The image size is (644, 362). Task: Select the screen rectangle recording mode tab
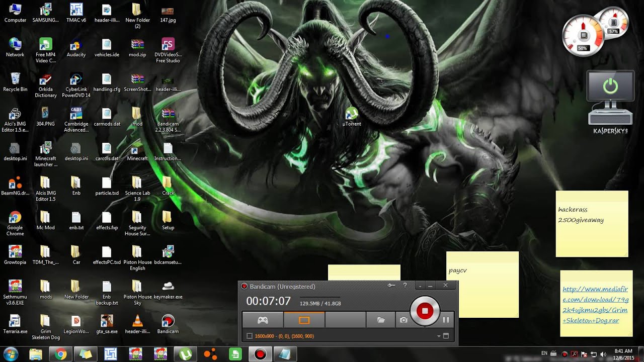point(304,320)
